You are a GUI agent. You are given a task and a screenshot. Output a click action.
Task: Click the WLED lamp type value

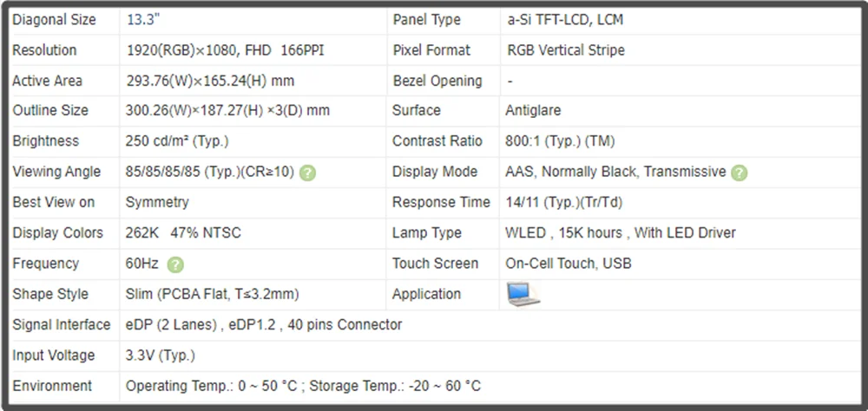pyautogui.click(x=621, y=233)
